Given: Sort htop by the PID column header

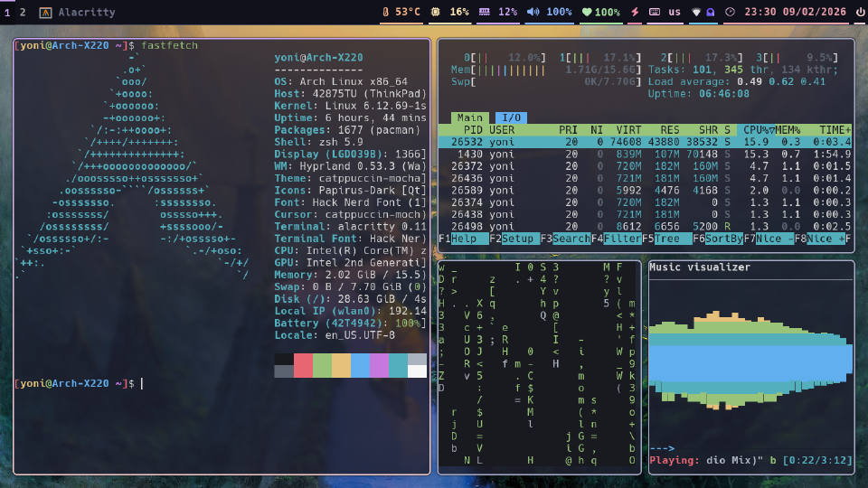Looking at the screenshot, I should tap(473, 129).
